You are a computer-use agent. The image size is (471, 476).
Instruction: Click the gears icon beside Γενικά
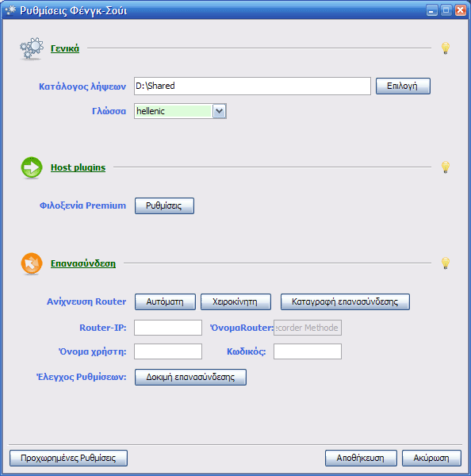[32, 48]
